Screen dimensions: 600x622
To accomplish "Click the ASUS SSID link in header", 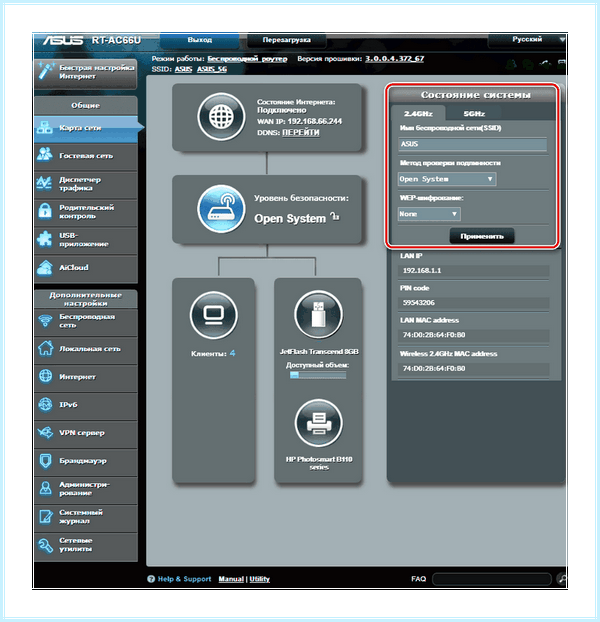I will [183, 69].
